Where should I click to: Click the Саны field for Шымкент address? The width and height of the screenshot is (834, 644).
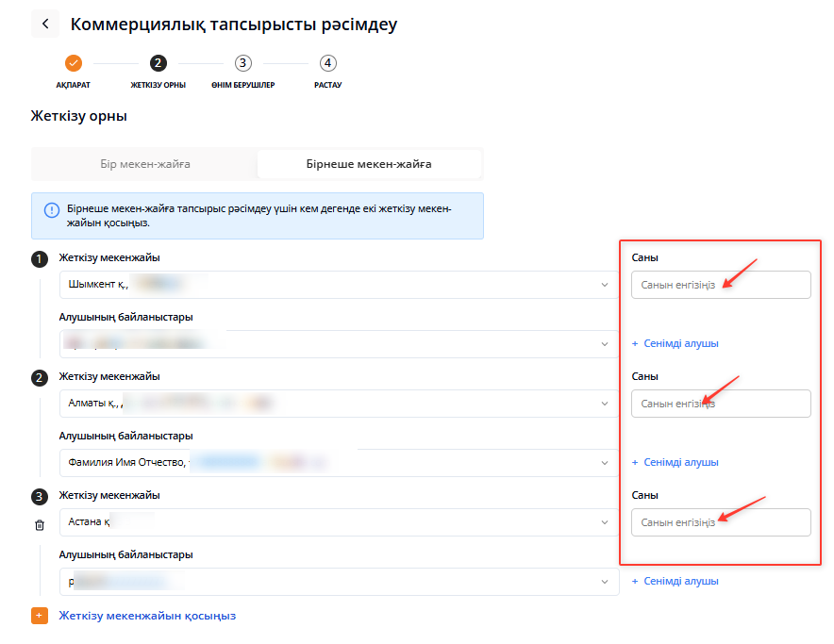click(721, 285)
